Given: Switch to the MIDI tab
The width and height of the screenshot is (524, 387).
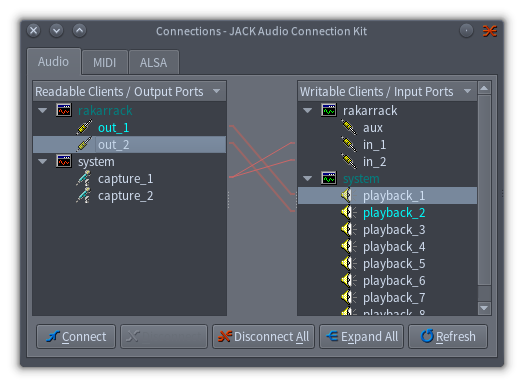Looking at the screenshot, I should [x=105, y=62].
